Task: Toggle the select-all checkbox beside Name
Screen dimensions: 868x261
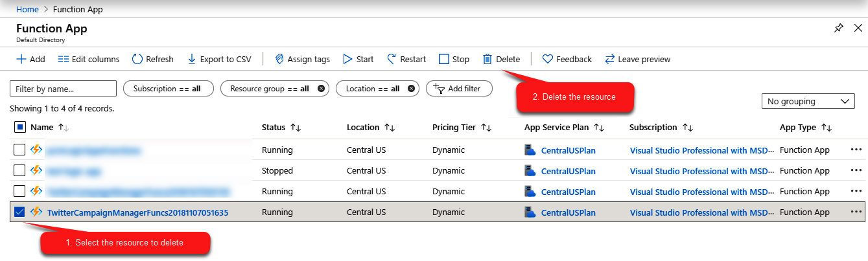Action: pyautogui.click(x=19, y=127)
